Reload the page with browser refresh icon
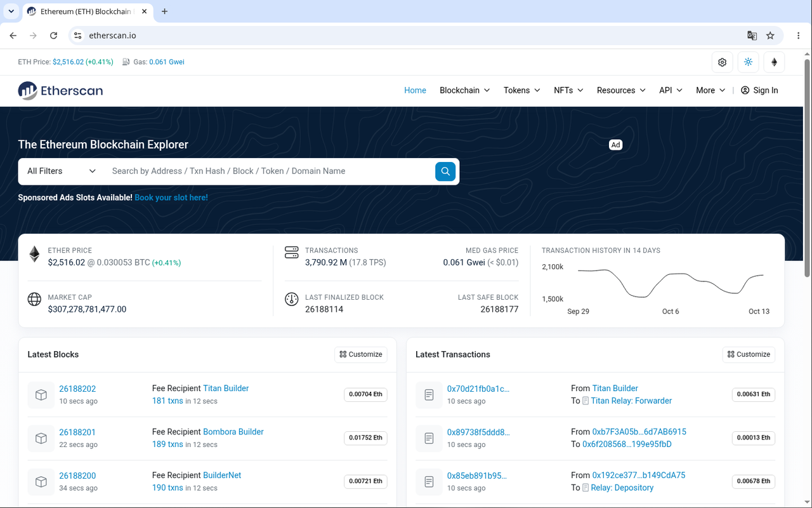Viewport: 812px width, 508px height. pyautogui.click(x=54, y=36)
